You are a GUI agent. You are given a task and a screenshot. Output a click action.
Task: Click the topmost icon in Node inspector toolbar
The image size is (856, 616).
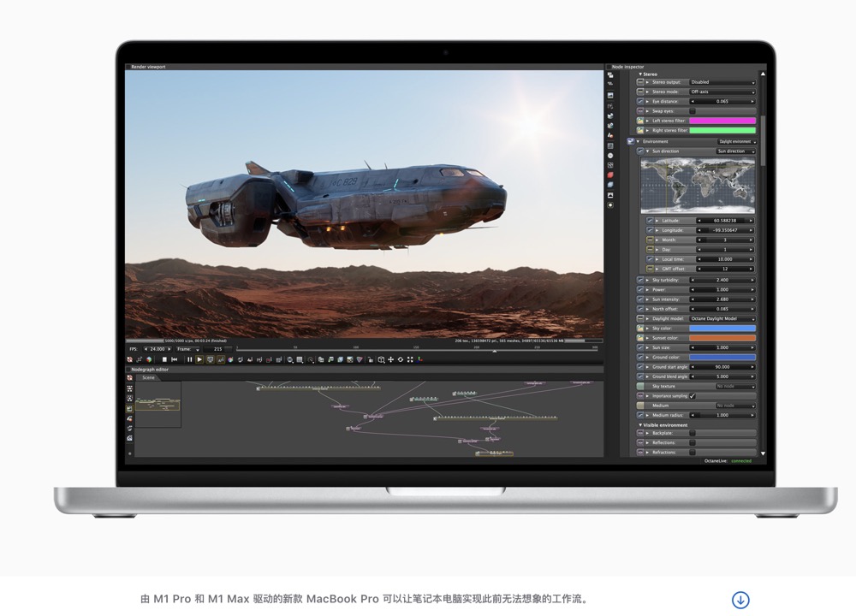pos(610,75)
